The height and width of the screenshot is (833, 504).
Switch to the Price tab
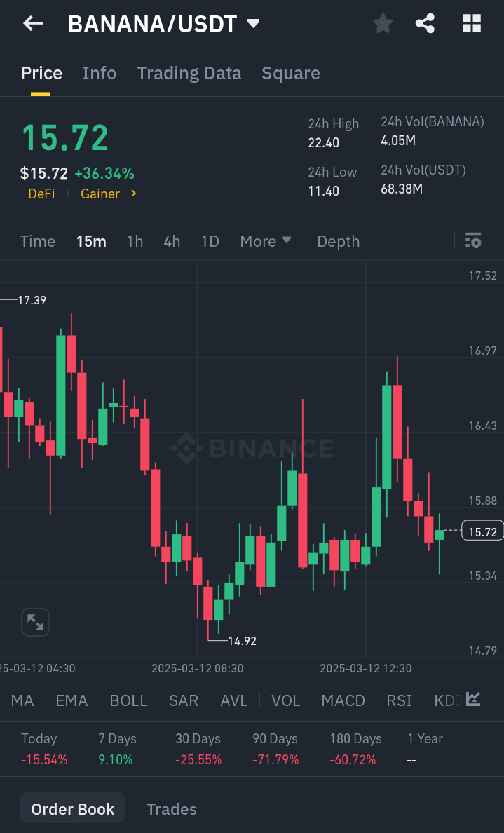(x=41, y=73)
